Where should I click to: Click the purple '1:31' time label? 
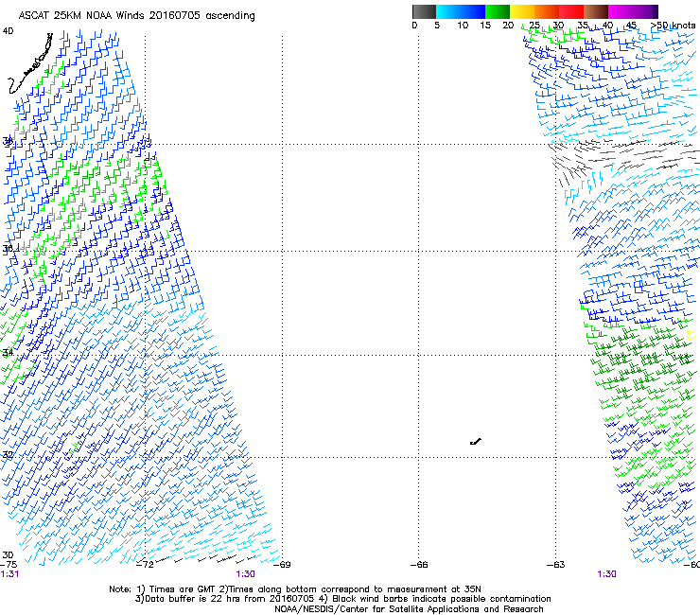pos(9,574)
